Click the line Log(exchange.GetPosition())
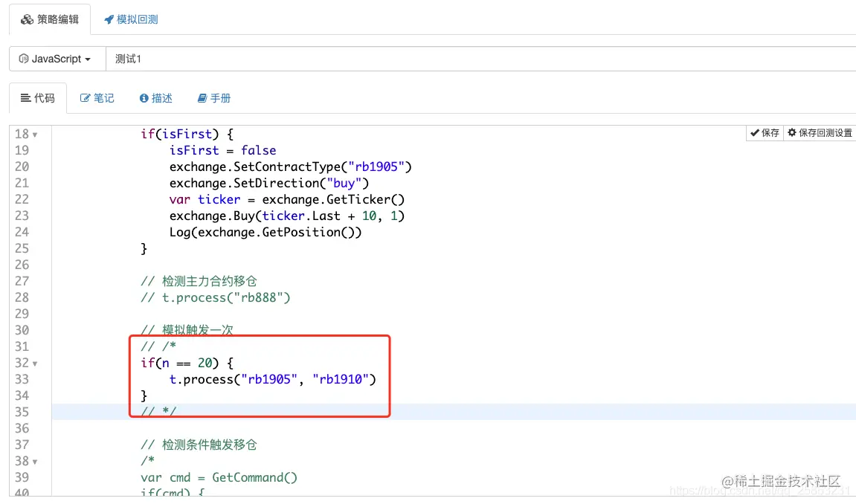 pyautogui.click(x=266, y=233)
